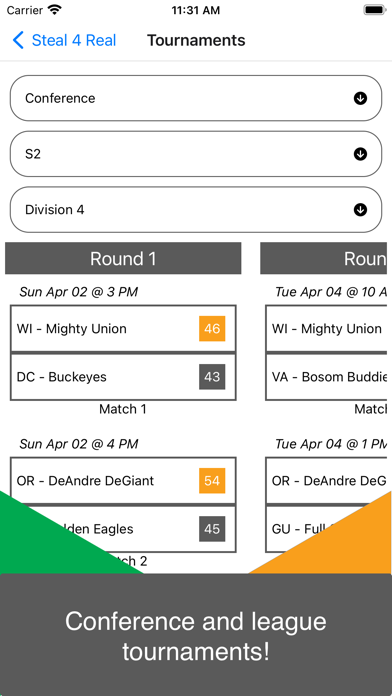Screen dimensions: 392x696
Task: Select the partially visible Round 2 header
Action: (323, 258)
